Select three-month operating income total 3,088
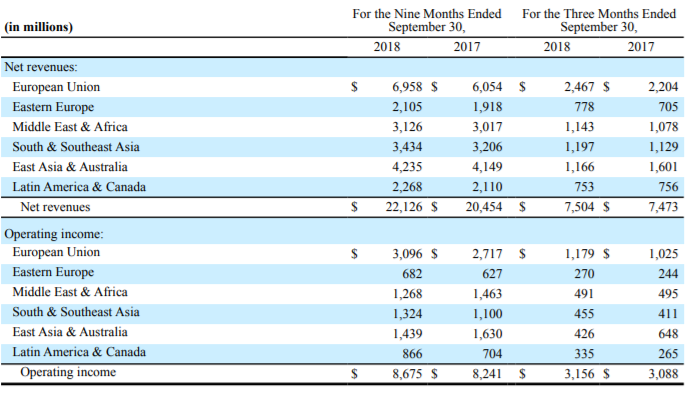This screenshot has height=393, width=688. point(663,374)
